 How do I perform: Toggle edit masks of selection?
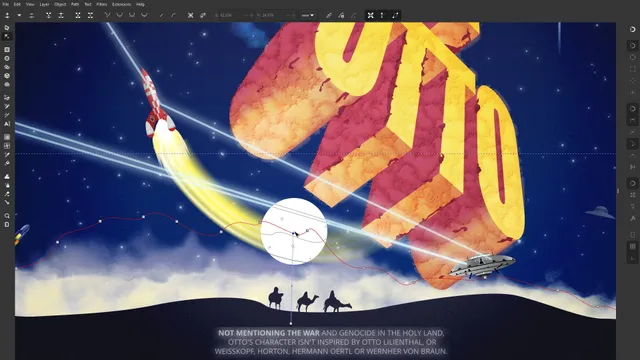[353, 16]
